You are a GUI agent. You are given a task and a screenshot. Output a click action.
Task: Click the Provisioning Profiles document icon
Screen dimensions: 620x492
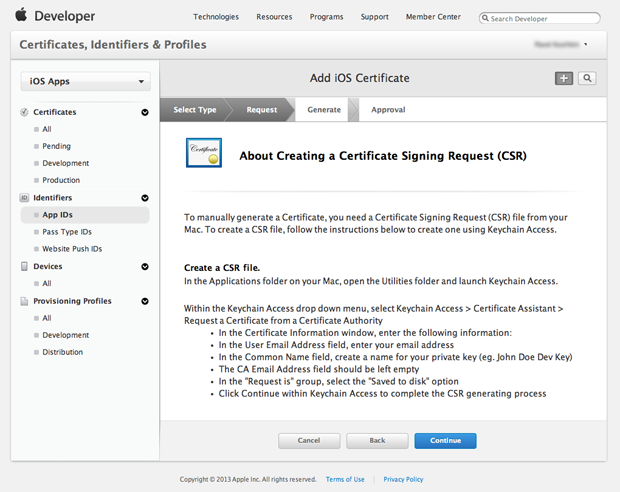24,301
